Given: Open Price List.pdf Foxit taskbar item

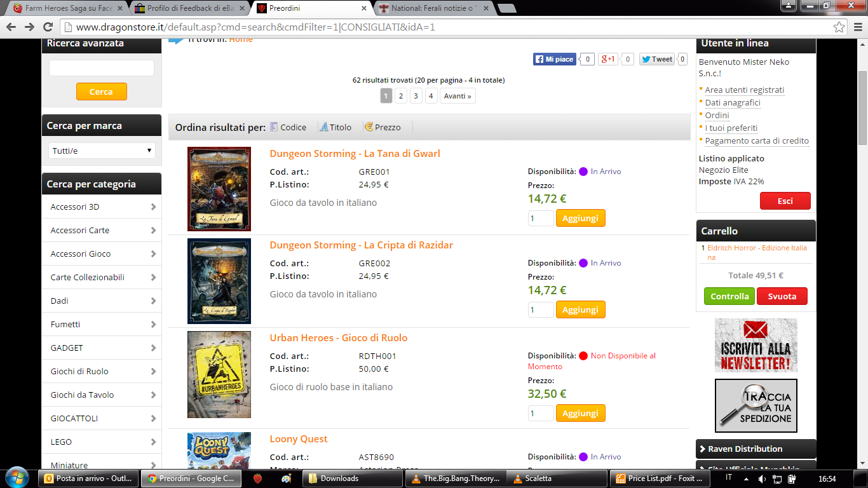Looking at the screenshot, I should [659, 478].
